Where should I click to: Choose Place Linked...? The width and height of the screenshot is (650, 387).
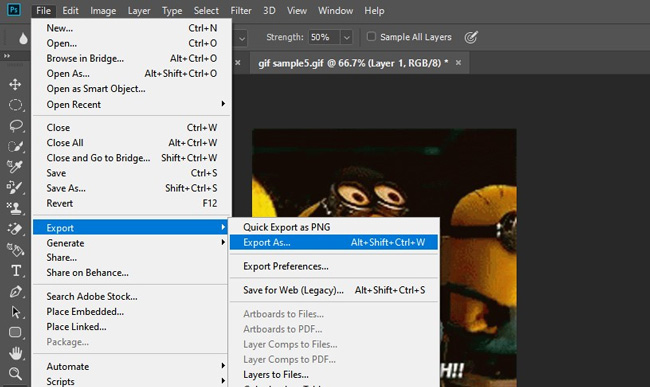[x=131, y=327]
